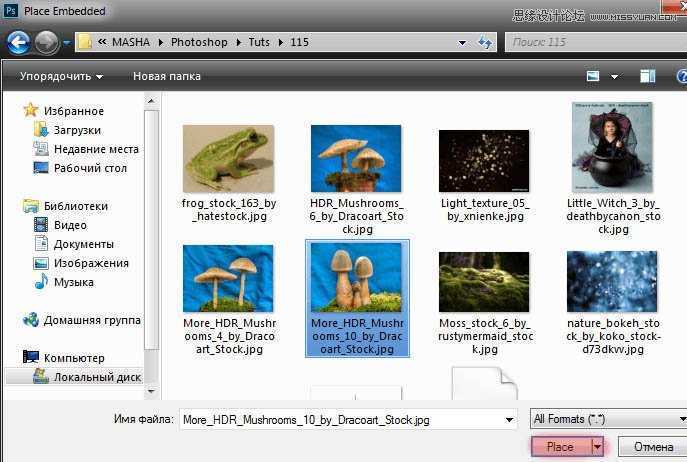
Task: Toggle the preview pane icon
Action: point(648,76)
